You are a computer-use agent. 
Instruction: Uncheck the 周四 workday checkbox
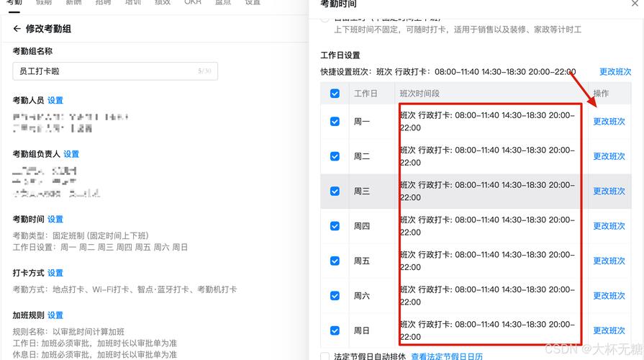tap(335, 226)
